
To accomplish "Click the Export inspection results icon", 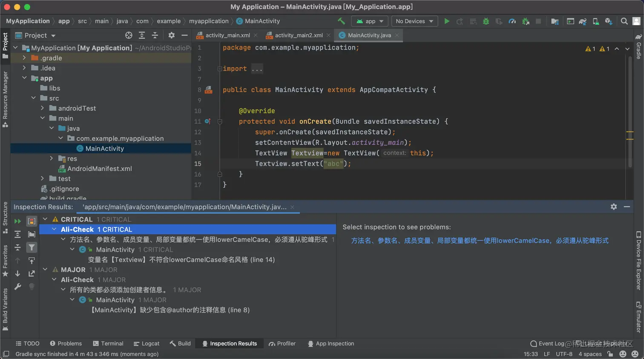I will (x=32, y=273).
